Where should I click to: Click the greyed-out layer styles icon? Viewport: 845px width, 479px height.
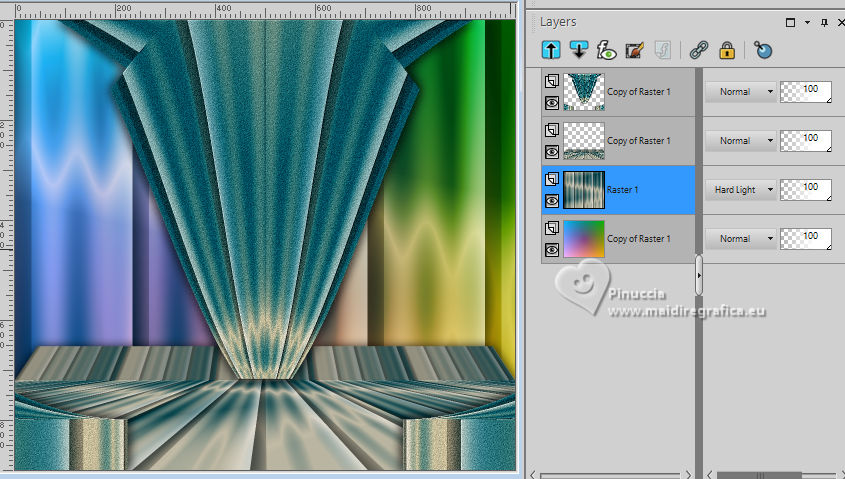pyautogui.click(x=662, y=51)
